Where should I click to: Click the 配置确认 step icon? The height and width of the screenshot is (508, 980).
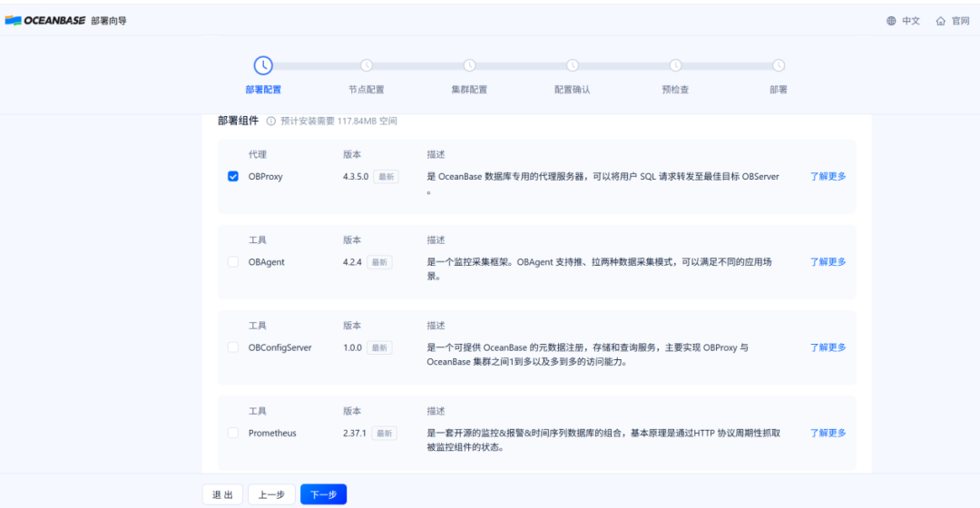point(573,65)
